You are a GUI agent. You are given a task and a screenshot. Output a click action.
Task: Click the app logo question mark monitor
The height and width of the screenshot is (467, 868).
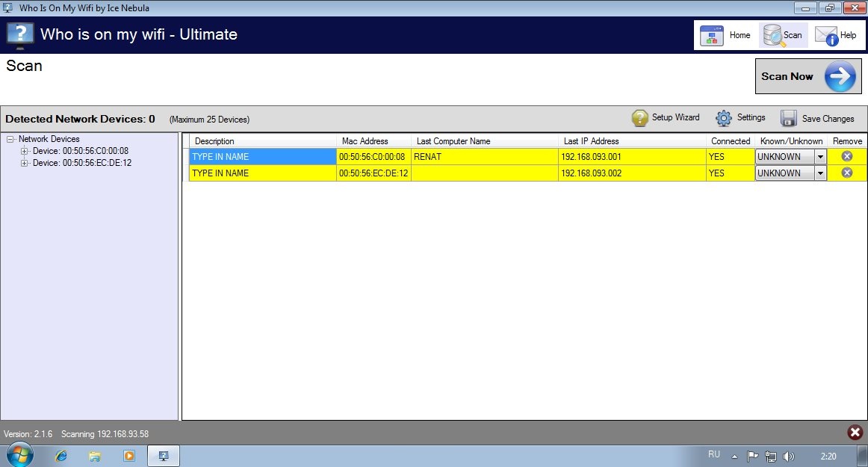click(x=20, y=35)
